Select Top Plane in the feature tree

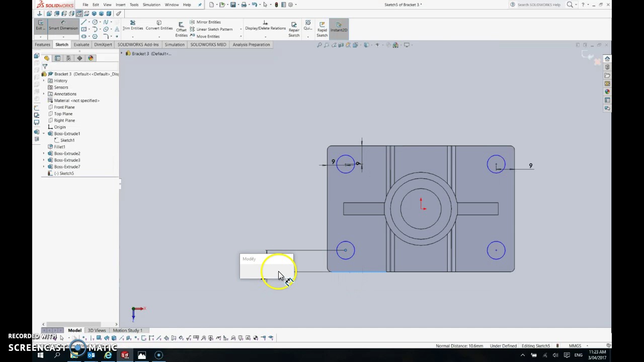click(63, 114)
